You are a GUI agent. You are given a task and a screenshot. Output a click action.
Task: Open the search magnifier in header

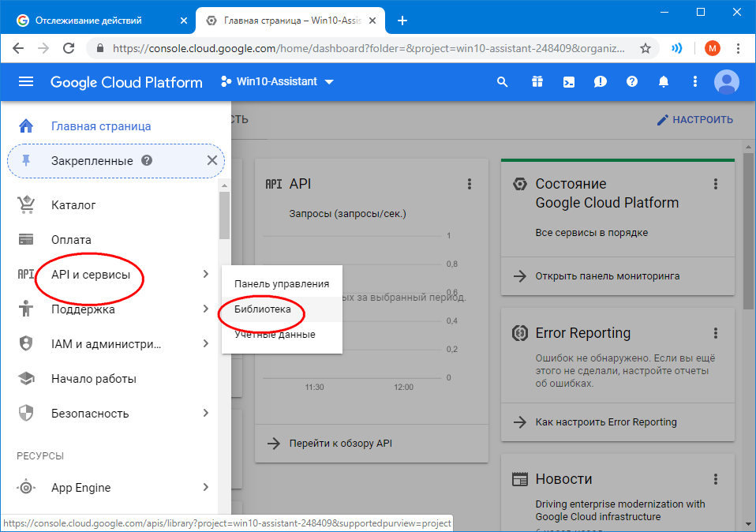[x=502, y=82]
